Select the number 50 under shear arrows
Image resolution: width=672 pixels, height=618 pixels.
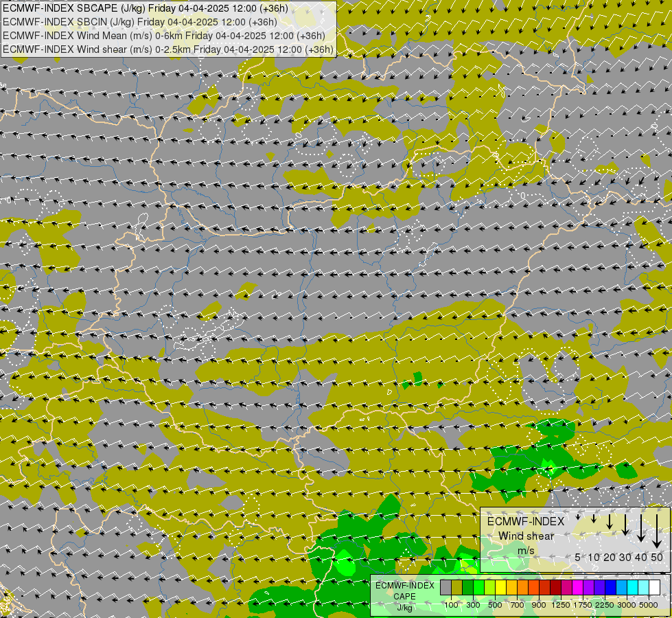pos(657,557)
